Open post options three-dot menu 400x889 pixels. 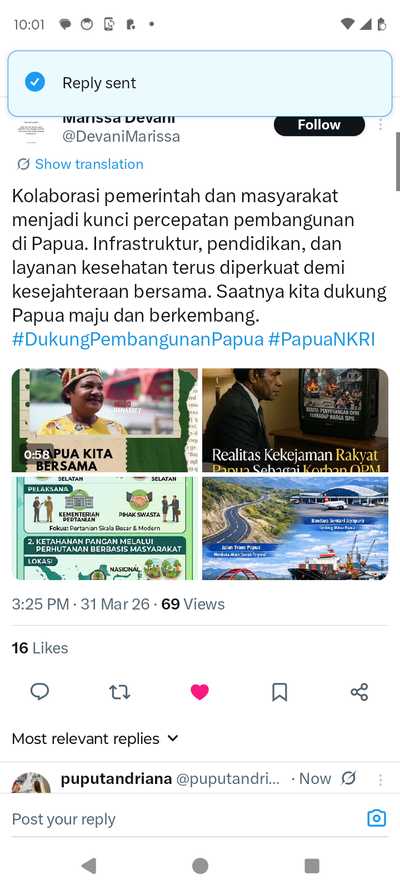click(x=381, y=125)
